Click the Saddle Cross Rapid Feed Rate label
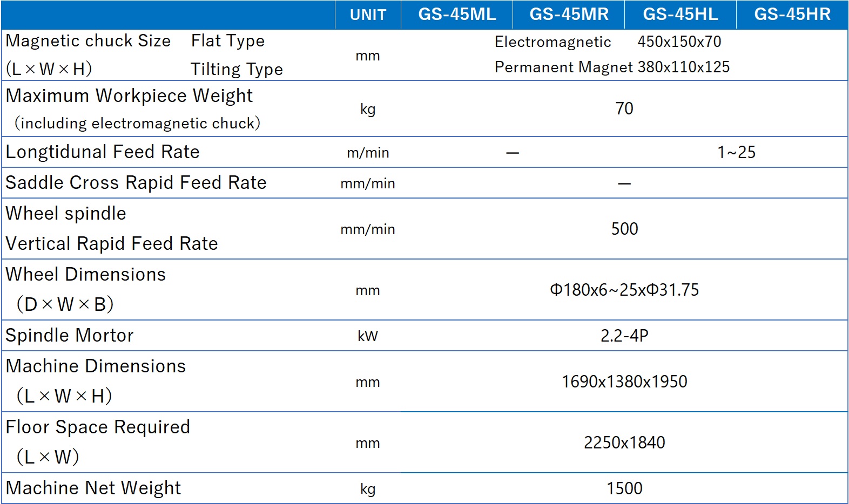Screen dimensions: 849x504 (x=136, y=183)
